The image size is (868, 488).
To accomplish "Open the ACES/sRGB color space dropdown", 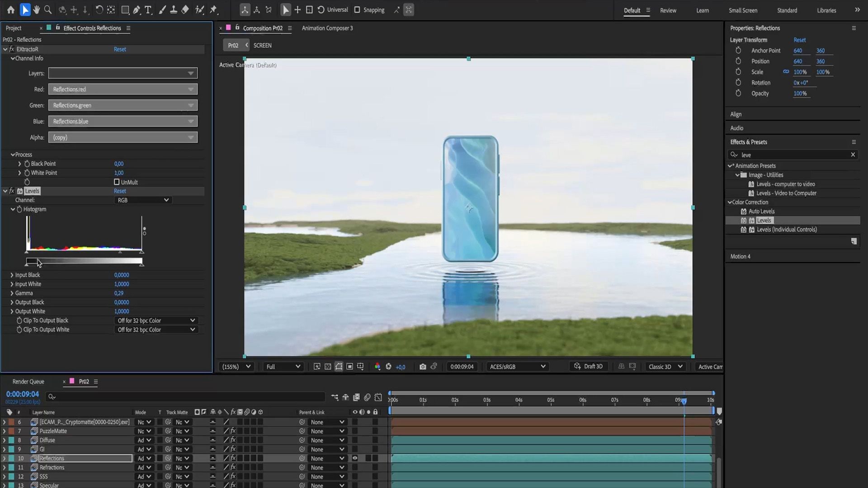I will (x=517, y=366).
